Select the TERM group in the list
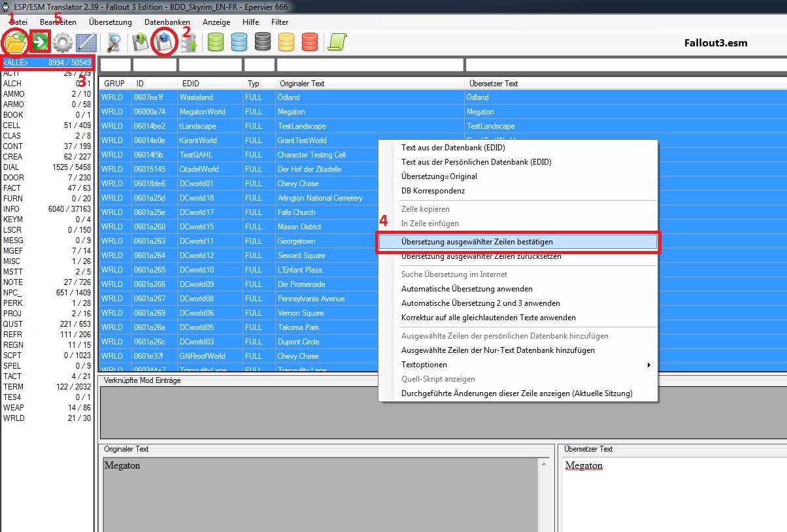The height and width of the screenshot is (532, 787). [x=47, y=387]
